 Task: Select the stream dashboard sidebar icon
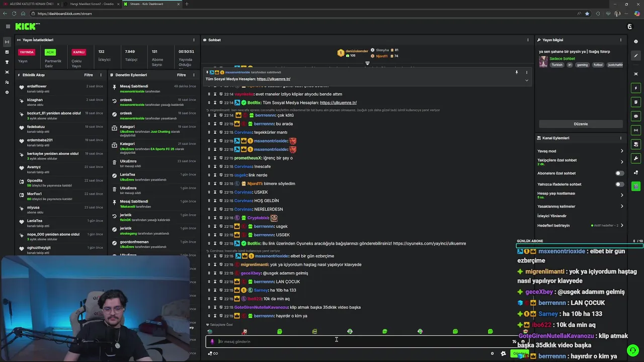(7, 42)
